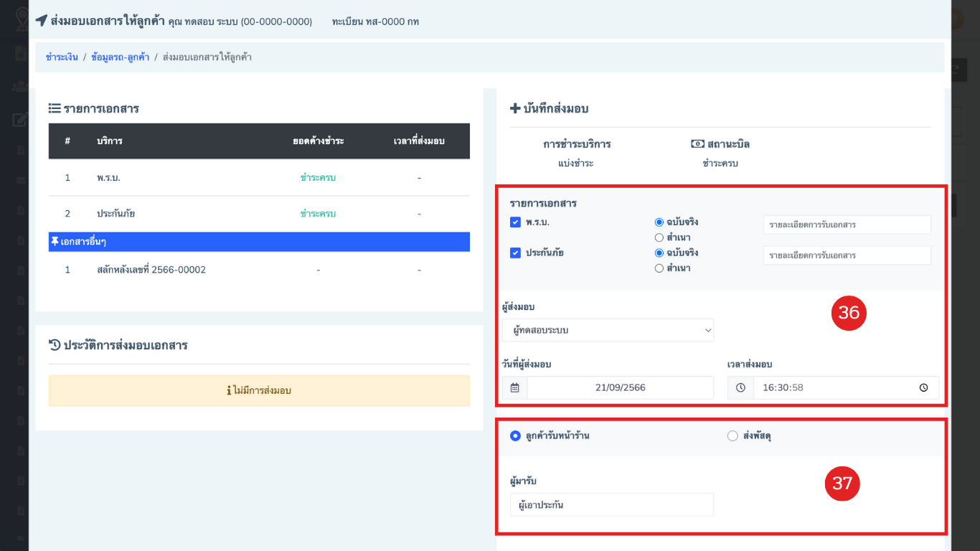Select สำเนา radio for พ.ร.บ.
Screen dimensions: 980x551
(x=659, y=237)
